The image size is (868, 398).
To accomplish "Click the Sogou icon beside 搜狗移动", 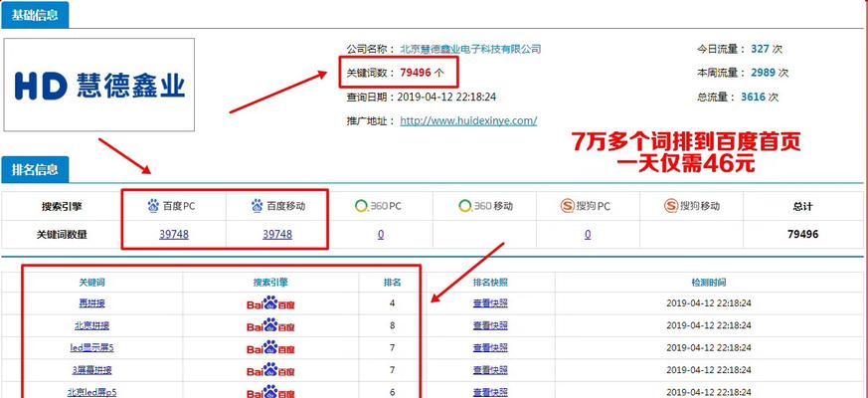I will click(x=671, y=206).
